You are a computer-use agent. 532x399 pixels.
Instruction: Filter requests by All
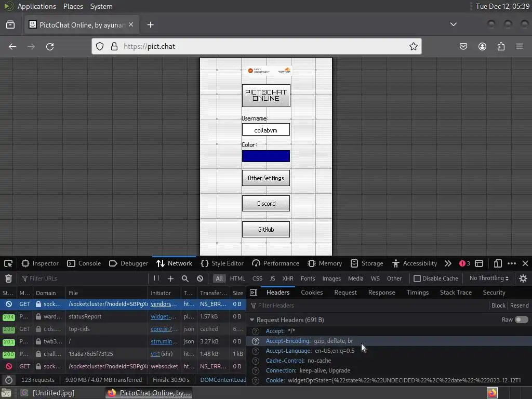pos(219,278)
